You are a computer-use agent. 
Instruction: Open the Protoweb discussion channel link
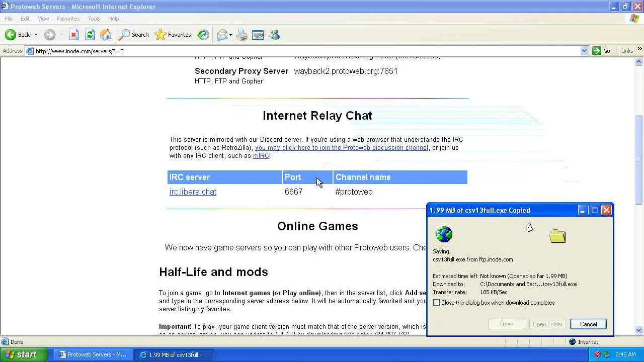(x=342, y=148)
